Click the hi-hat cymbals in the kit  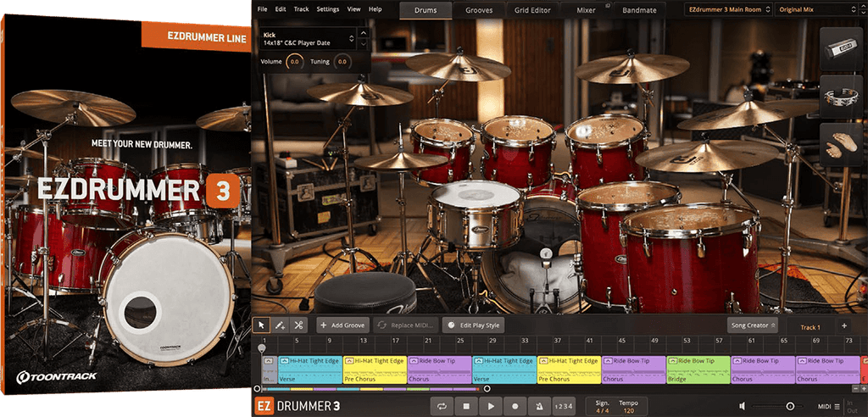401,161
